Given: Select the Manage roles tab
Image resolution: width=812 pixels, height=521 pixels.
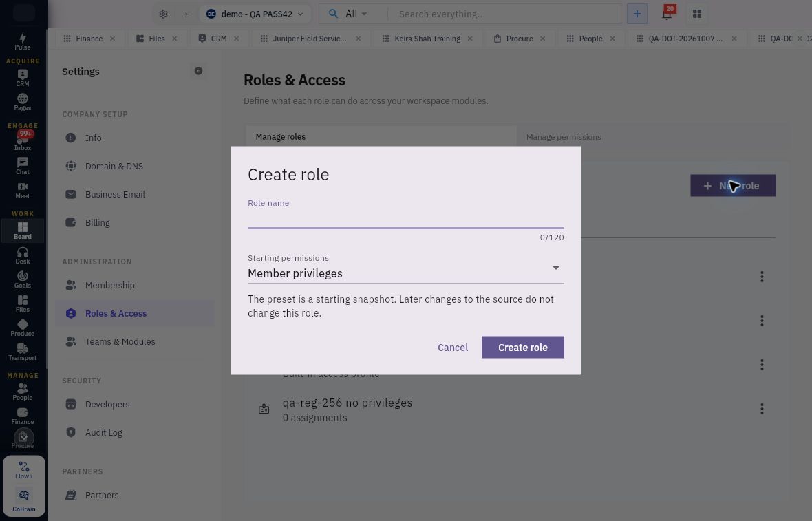Looking at the screenshot, I should [381, 137].
